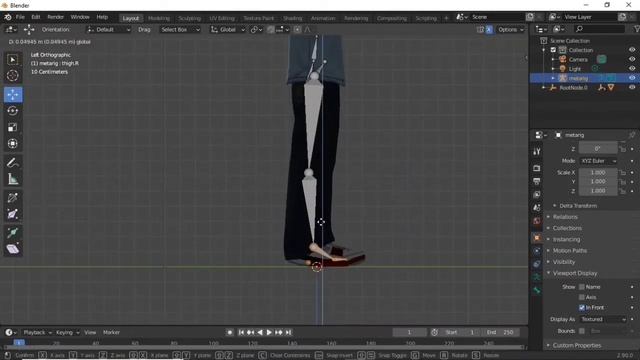Open the Select Box drag dropdown

[x=180, y=29]
